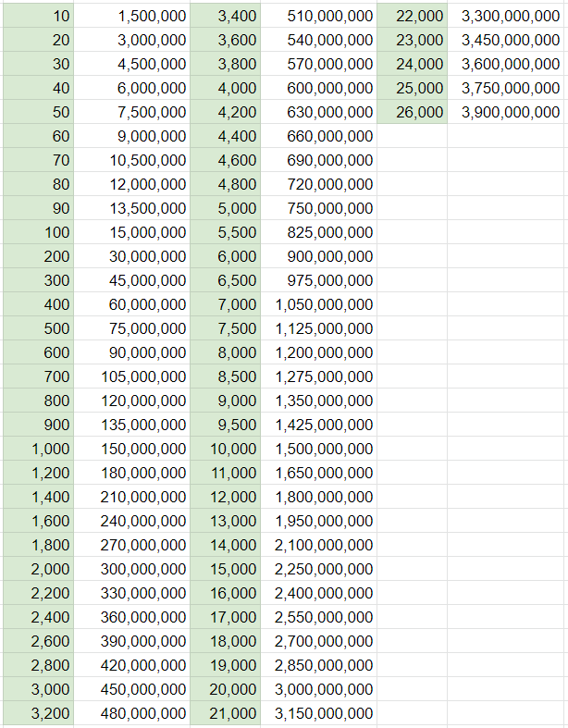Click the green cell 22,000

[x=413, y=16]
